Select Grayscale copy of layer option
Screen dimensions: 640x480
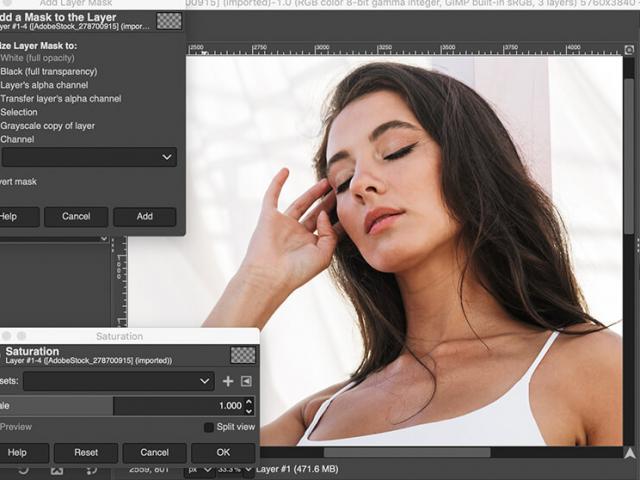[48, 126]
